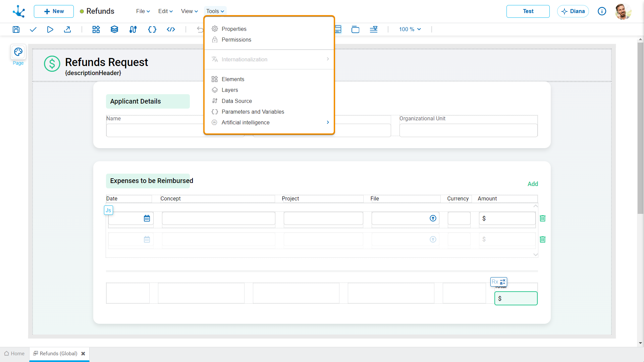The image size is (644, 362).
Task: Click the calendar icon in first Date row
Action: pyautogui.click(x=147, y=219)
